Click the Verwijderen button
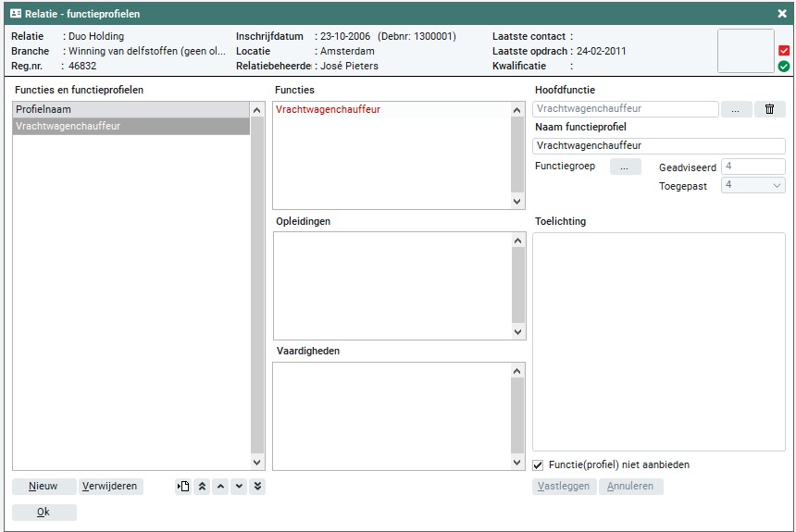The height and width of the screenshot is (532, 796). 110,487
